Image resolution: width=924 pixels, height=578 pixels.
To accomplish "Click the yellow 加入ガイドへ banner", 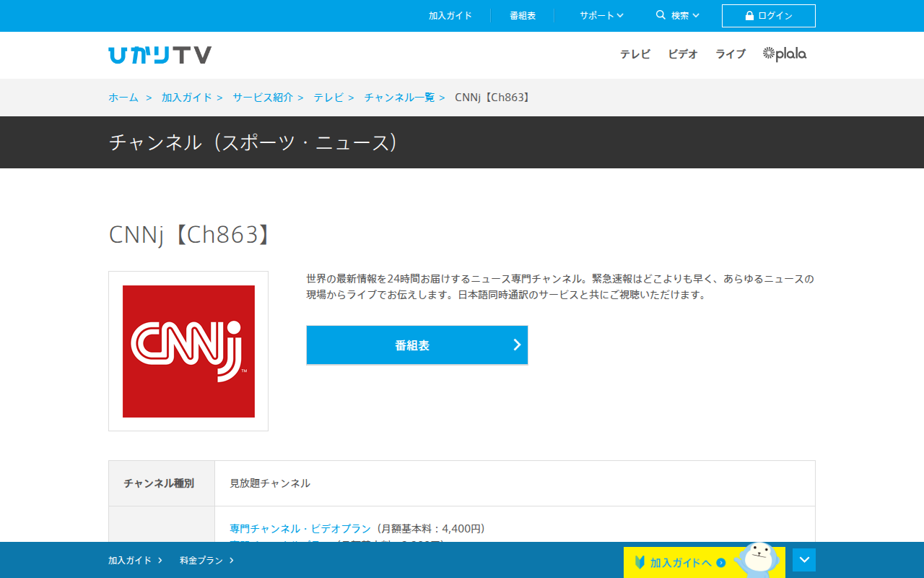I will pos(705,562).
